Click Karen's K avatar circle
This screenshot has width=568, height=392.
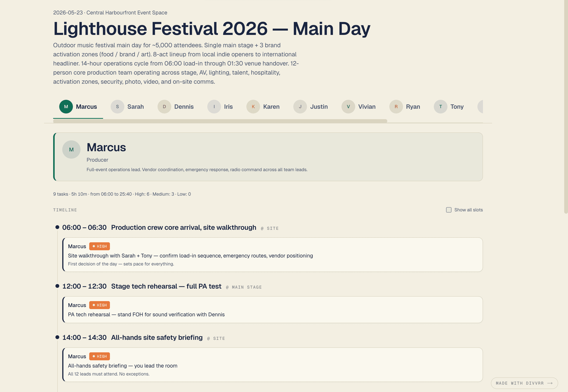click(253, 107)
